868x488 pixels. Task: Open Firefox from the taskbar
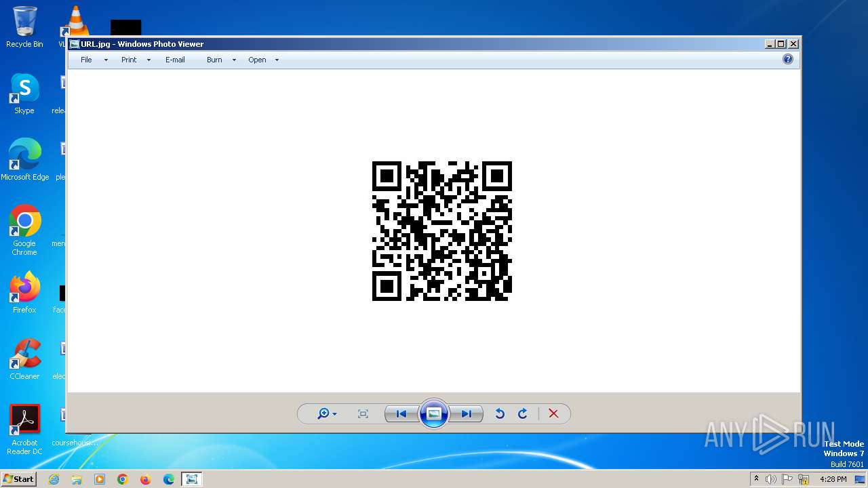145,479
